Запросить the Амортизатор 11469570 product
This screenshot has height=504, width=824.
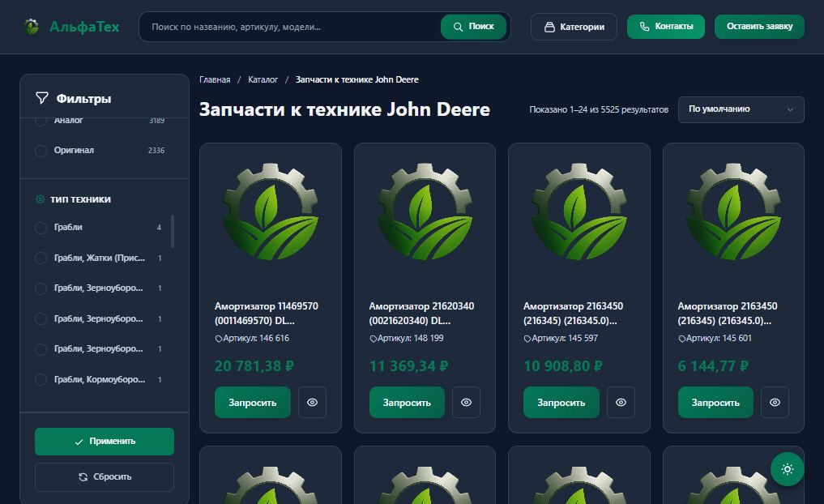252,403
